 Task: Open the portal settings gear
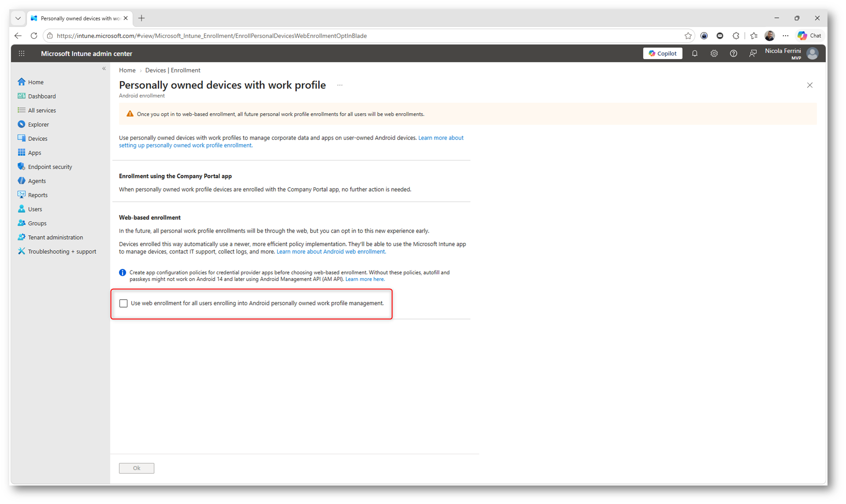(714, 53)
